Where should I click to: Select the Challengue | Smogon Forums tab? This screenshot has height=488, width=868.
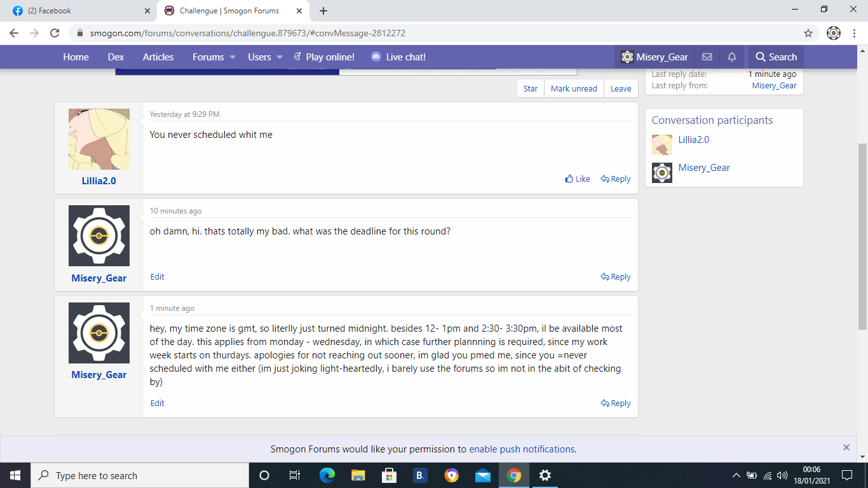coord(233,11)
